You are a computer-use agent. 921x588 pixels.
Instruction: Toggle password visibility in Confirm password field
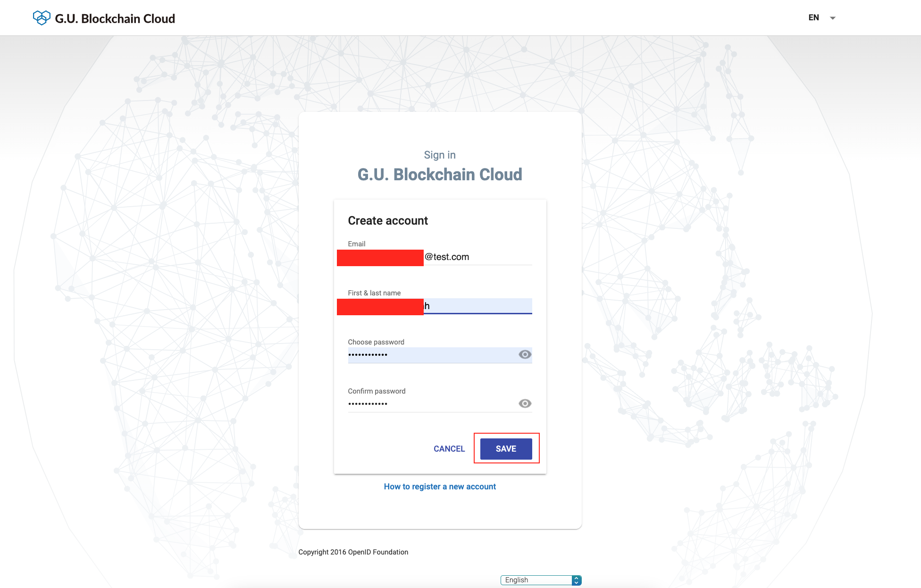(525, 403)
